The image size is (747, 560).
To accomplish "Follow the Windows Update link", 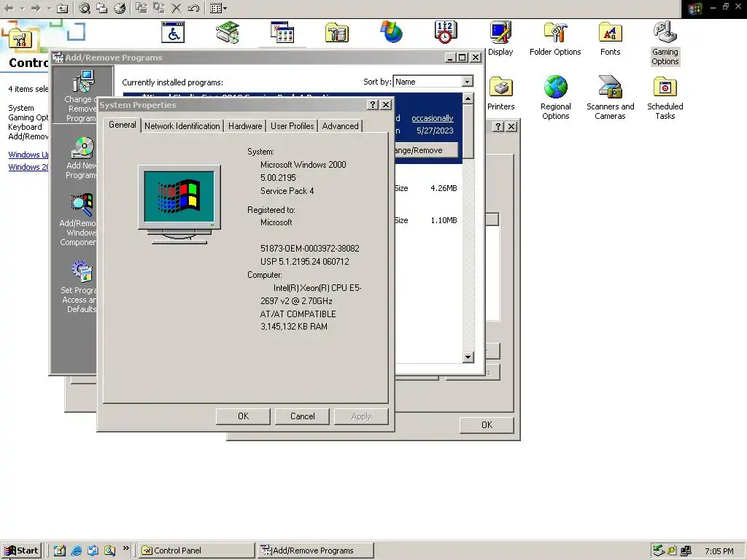I will click(x=28, y=155).
